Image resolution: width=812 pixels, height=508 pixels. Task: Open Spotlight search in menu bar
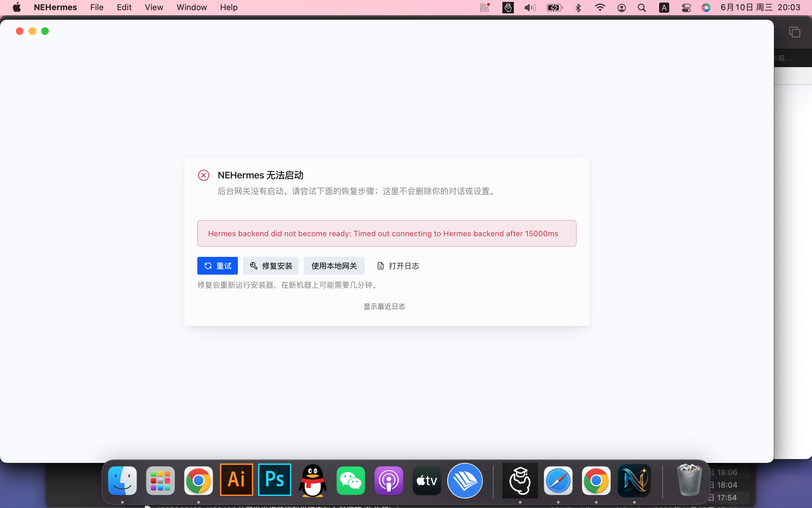pos(642,7)
